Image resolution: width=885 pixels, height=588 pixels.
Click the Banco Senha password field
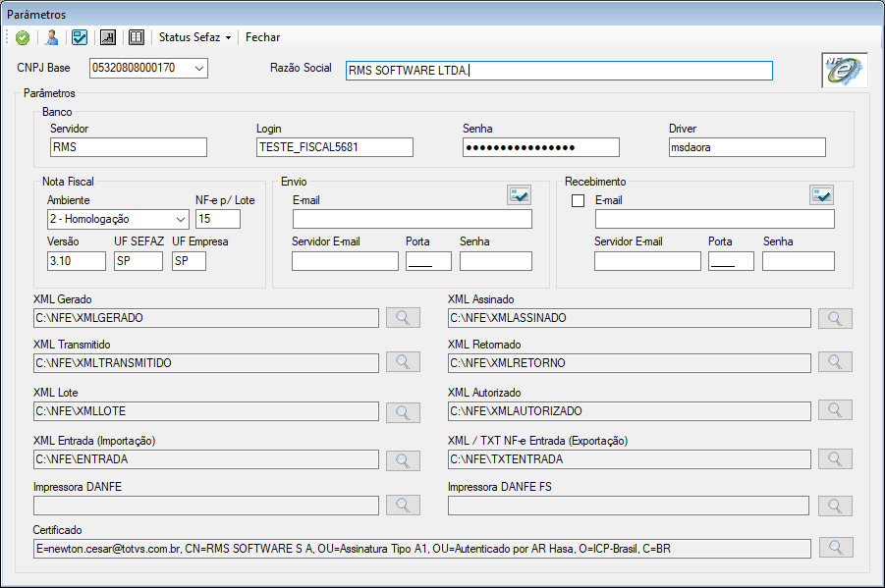pos(540,147)
